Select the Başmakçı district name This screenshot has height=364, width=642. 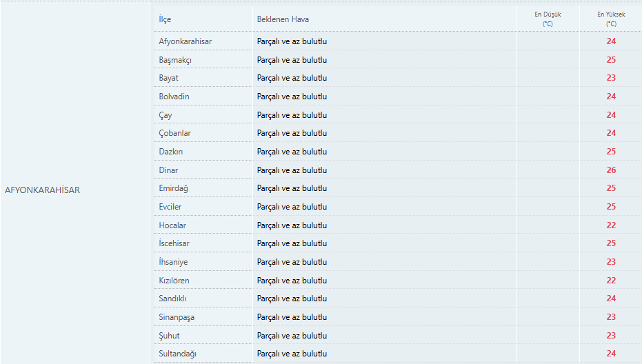175,60
